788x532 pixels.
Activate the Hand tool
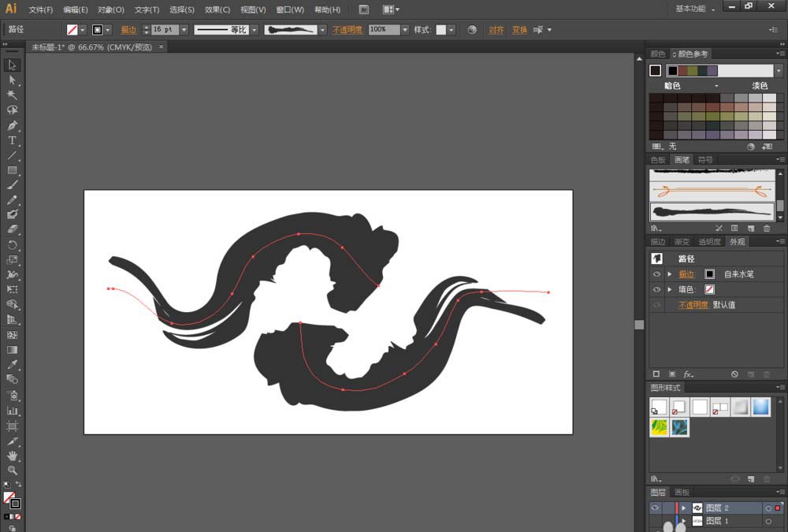point(12,456)
